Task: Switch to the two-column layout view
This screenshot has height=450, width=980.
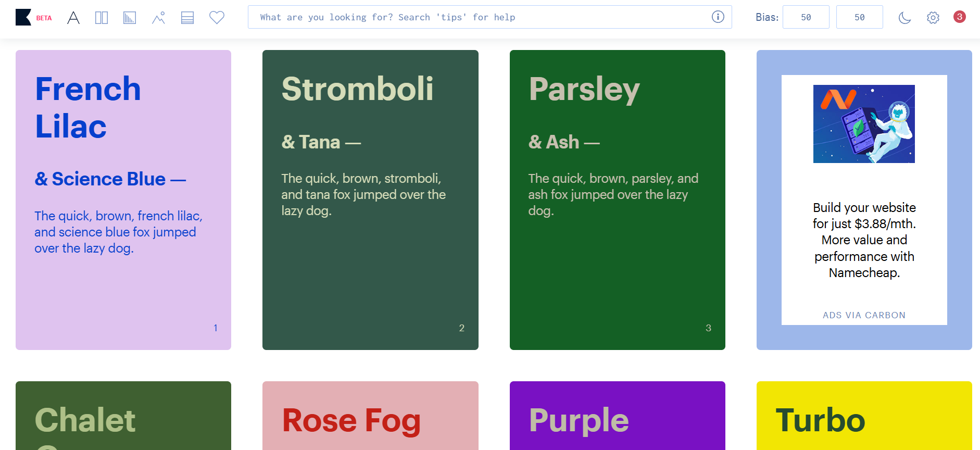Action: point(102,18)
